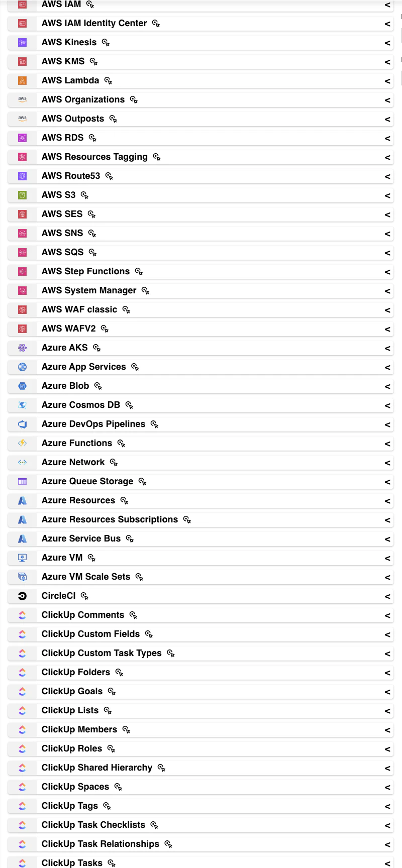The height and width of the screenshot is (868, 402).
Task: Expand the Azure VM Scale Sets row chevron
Action: (x=387, y=577)
